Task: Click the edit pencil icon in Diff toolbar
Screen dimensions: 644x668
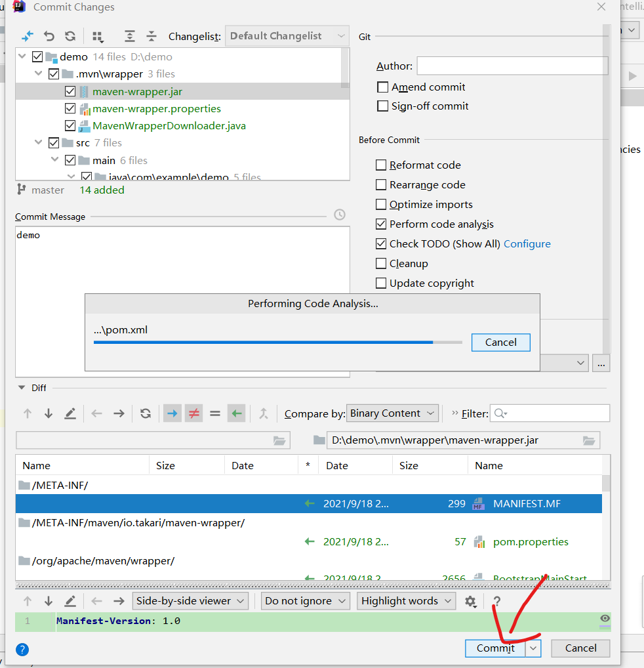Action: pyautogui.click(x=70, y=413)
